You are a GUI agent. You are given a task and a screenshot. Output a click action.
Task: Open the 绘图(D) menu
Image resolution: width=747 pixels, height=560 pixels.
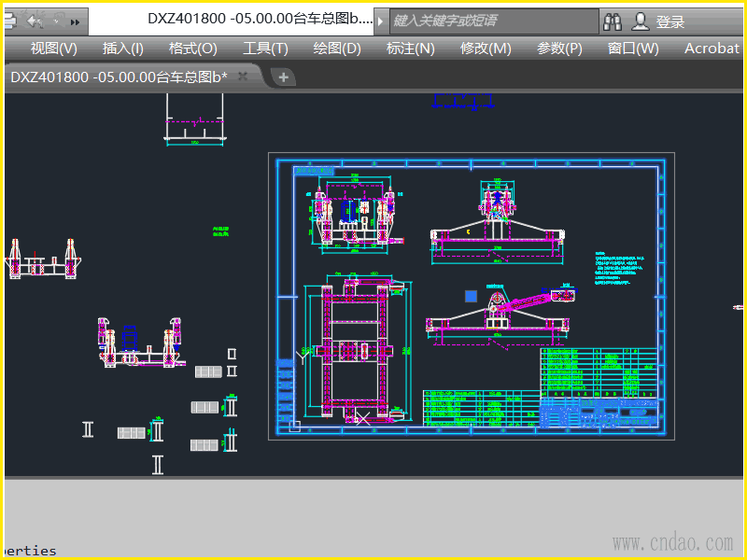pos(337,49)
